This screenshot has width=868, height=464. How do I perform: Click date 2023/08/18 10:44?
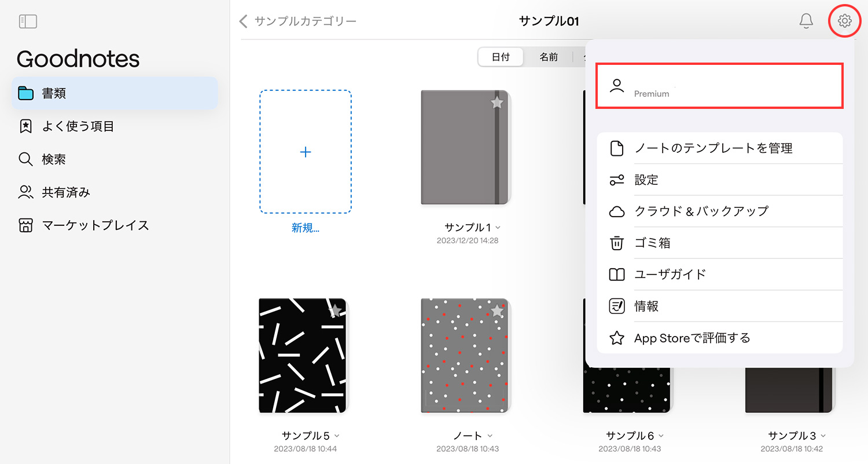306,449
